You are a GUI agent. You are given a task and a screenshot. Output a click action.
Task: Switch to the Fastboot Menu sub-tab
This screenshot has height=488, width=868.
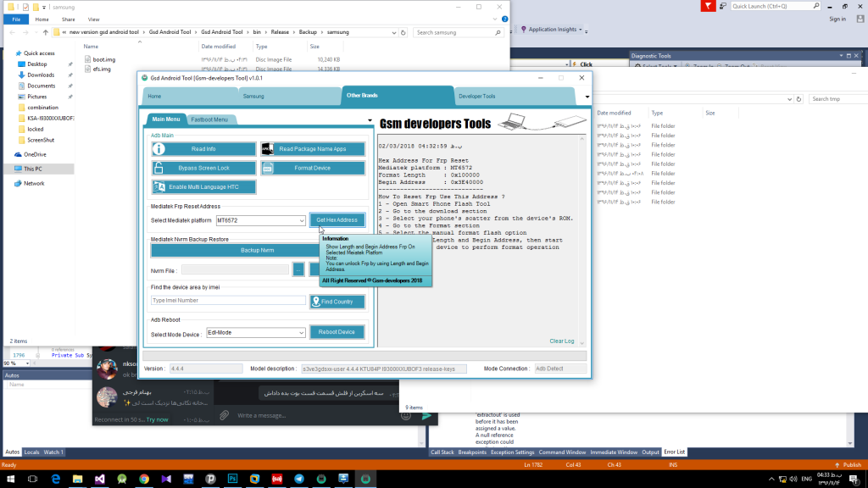click(x=209, y=119)
